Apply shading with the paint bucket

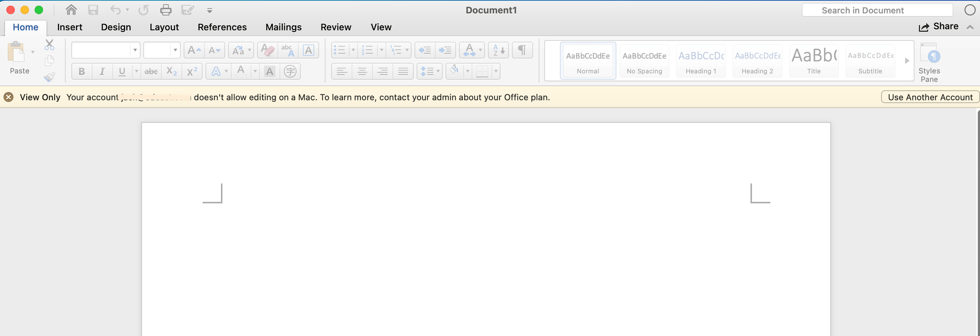click(454, 71)
